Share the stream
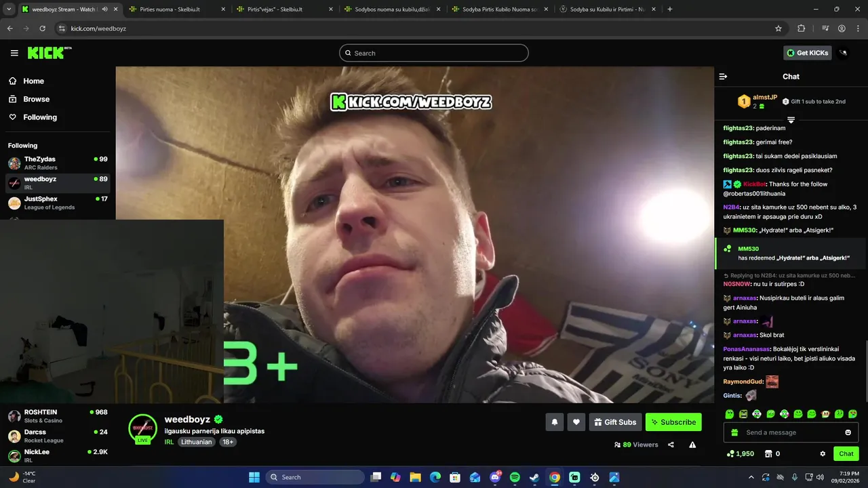The image size is (868, 488). coord(671,445)
